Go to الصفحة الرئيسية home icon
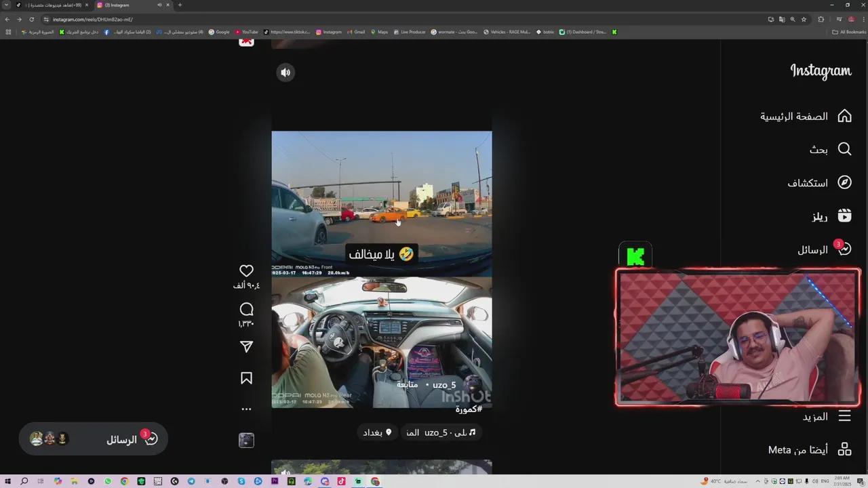868x488 pixels. 844,116
